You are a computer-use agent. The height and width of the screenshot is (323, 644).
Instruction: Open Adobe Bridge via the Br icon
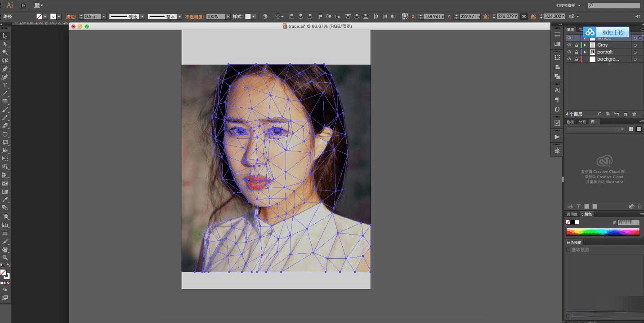click(x=23, y=5)
